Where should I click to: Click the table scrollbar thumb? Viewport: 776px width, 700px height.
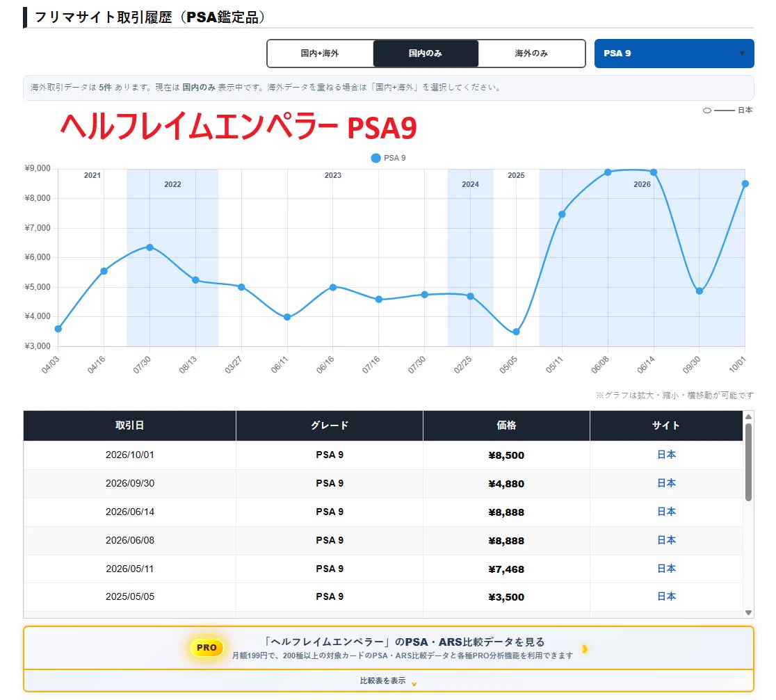749,462
